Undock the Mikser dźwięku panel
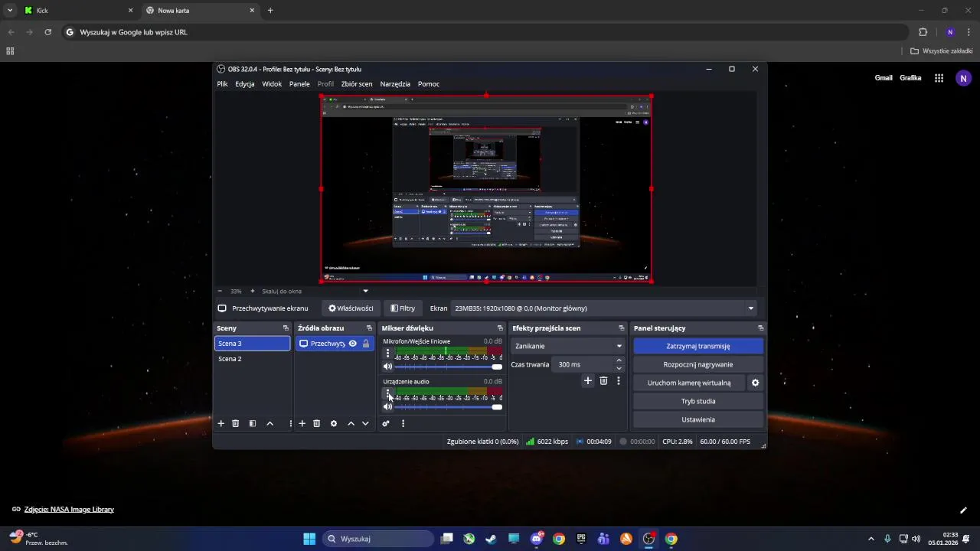Viewport: 980px width, 551px height. pyautogui.click(x=500, y=328)
